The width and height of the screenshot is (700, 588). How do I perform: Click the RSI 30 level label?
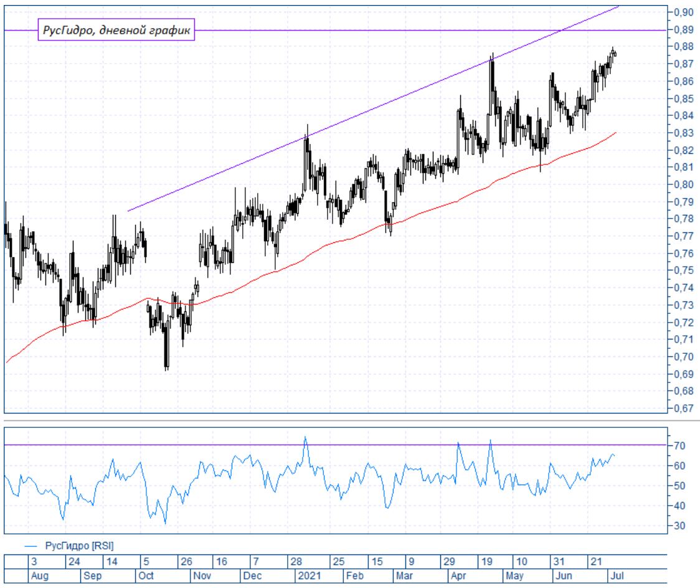[x=679, y=526]
